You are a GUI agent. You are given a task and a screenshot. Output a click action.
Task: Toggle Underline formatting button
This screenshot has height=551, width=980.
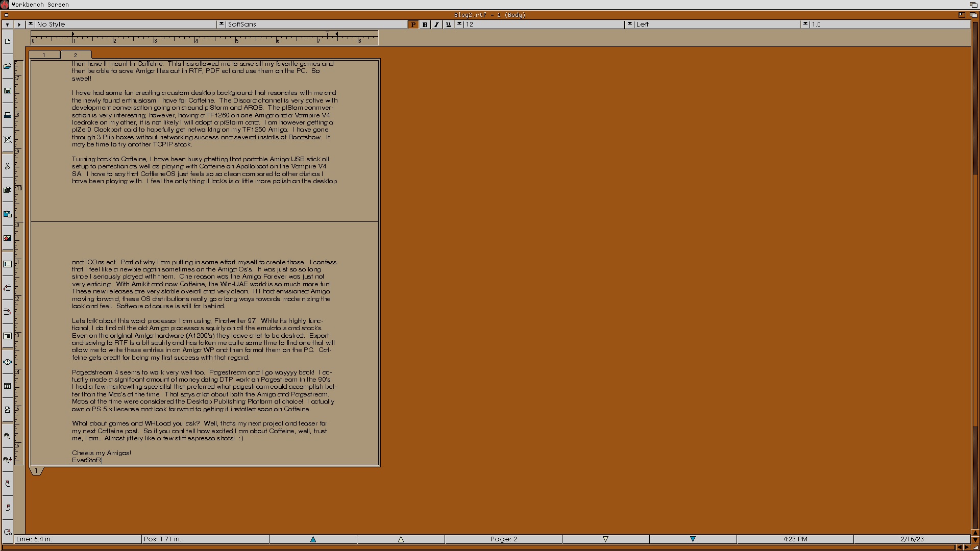(448, 24)
